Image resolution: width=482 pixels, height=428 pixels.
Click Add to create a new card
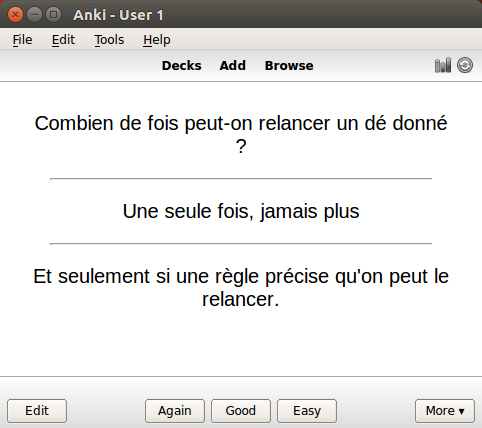coord(233,66)
